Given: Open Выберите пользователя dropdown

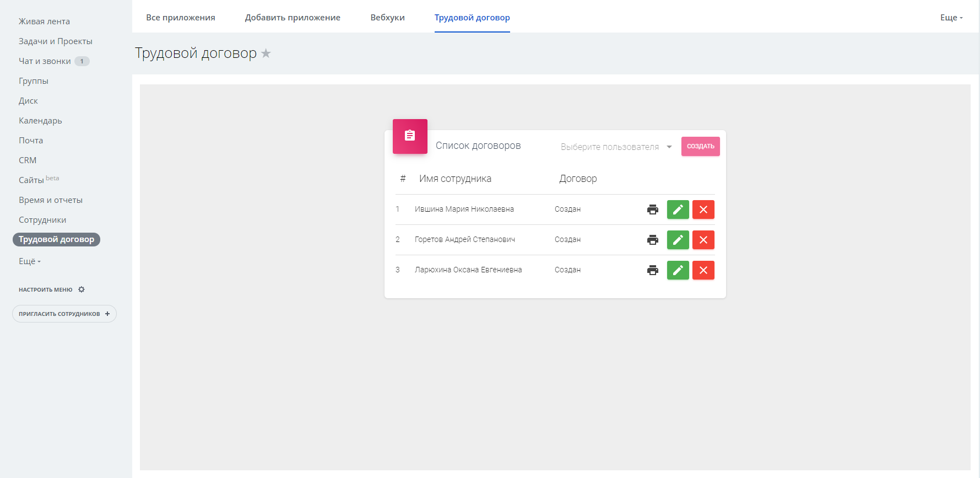Looking at the screenshot, I should tap(616, 147).
